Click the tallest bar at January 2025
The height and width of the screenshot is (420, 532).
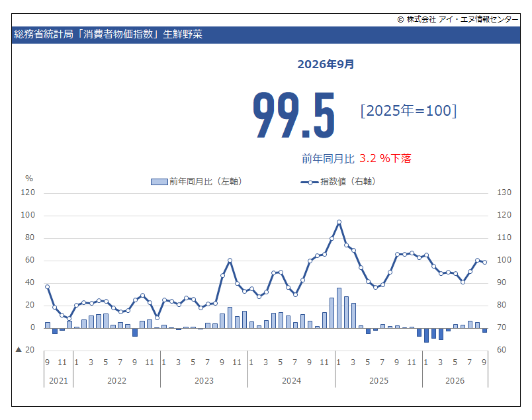pos(339,308)
